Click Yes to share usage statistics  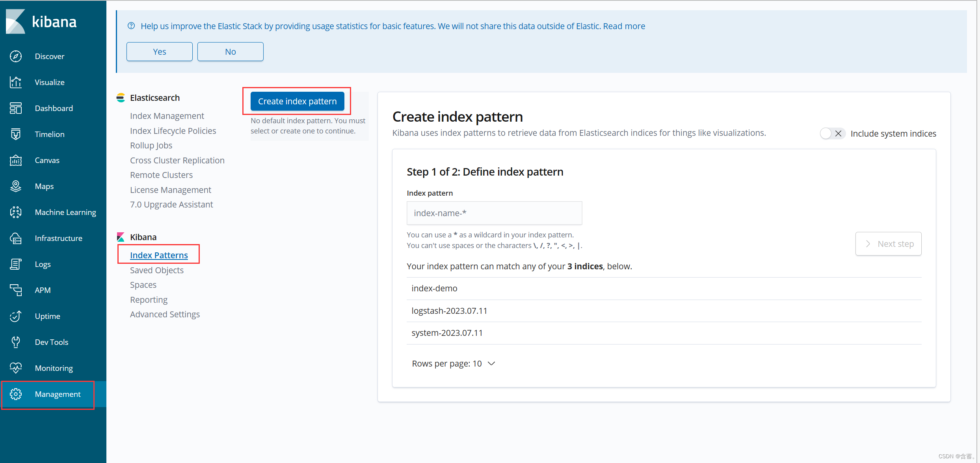click(159, 52)
